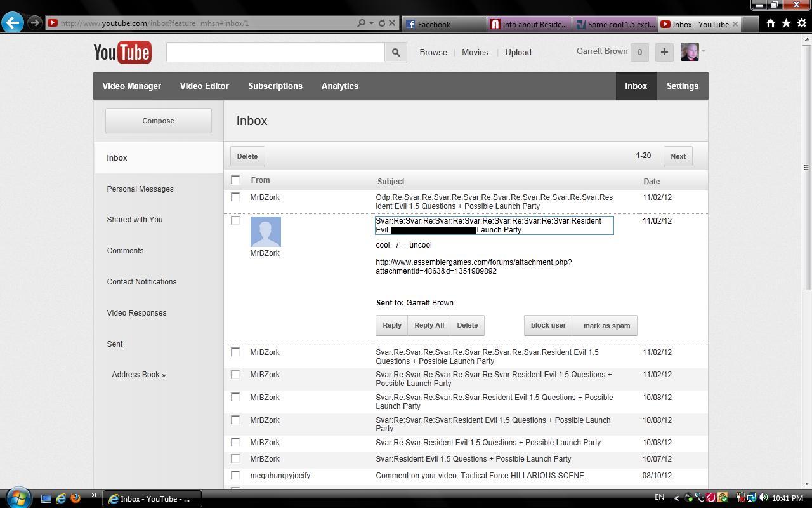Click the YouTube search magnifier button
This screenshot has height=508, width=812.
(396, 52)
